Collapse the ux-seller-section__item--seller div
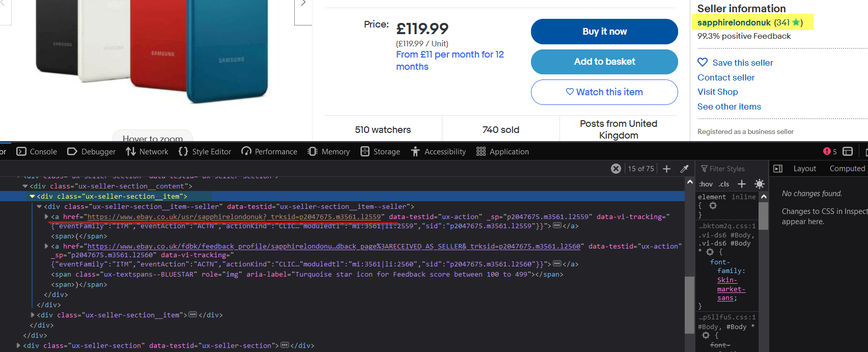868x352 pixels. (39, 207)
